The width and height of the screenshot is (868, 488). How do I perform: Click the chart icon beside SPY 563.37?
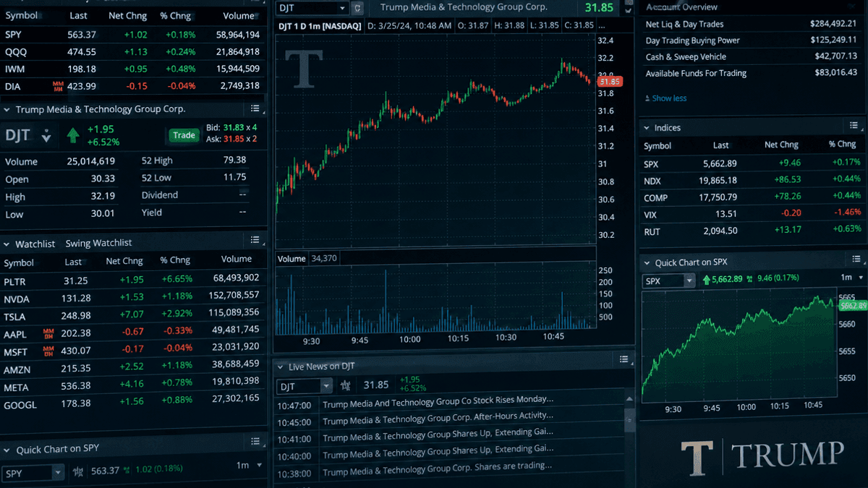coord(78,471)
